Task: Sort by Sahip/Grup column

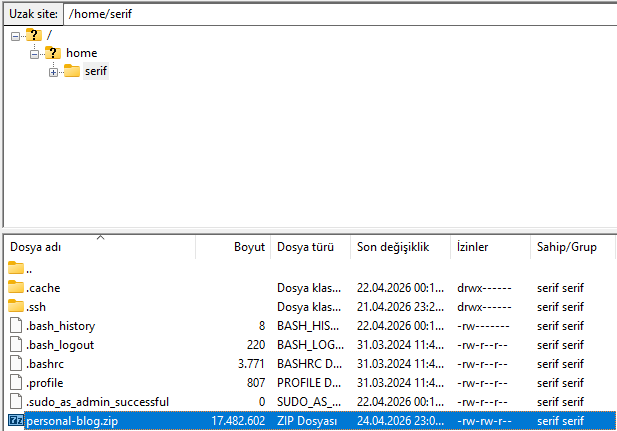Action: coord(573,247)
